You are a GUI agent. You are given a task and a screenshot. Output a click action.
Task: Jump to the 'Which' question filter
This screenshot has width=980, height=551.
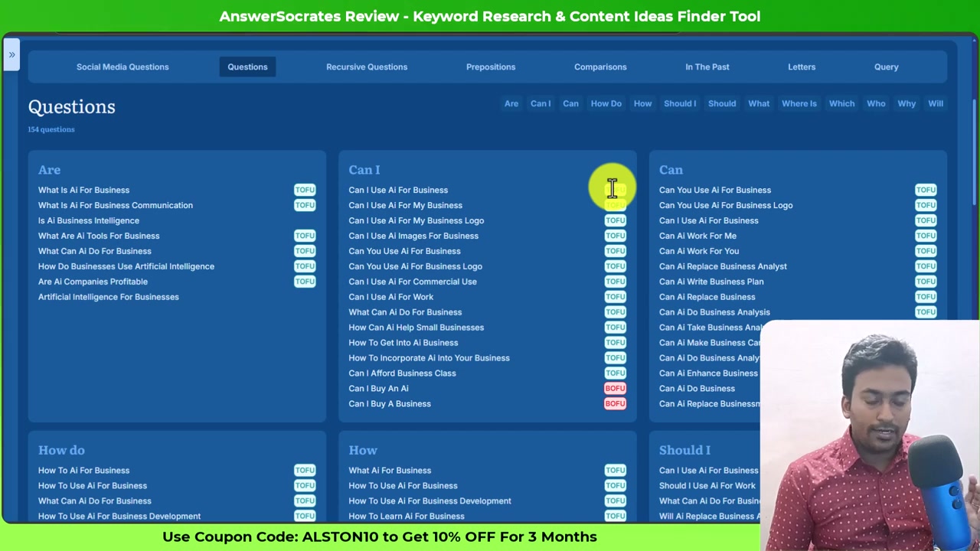pyautogui.click(x=841, y=103)
